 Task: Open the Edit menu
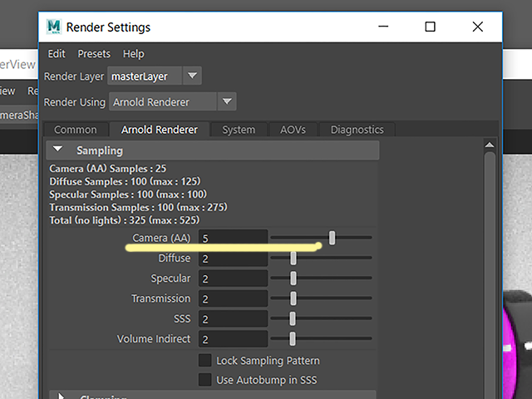pos(57,53)
